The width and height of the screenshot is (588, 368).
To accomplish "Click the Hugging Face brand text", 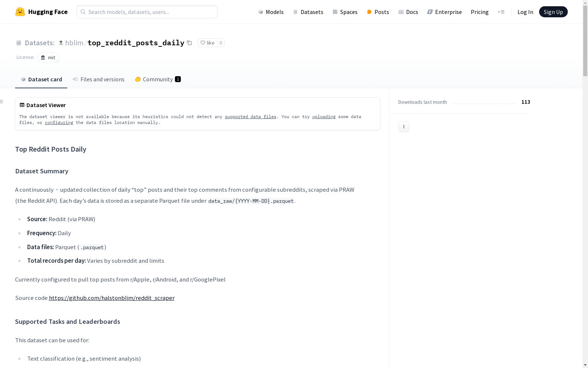I will click(48, 12).
